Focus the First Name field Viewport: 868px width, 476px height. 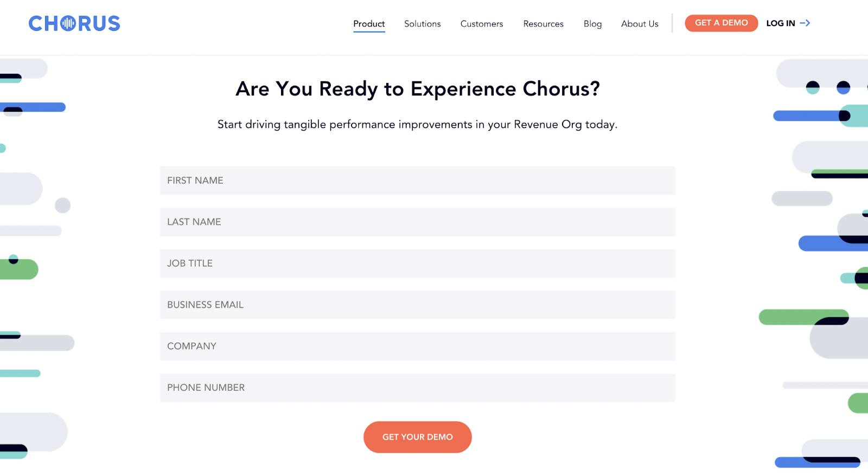coord(418,181)
